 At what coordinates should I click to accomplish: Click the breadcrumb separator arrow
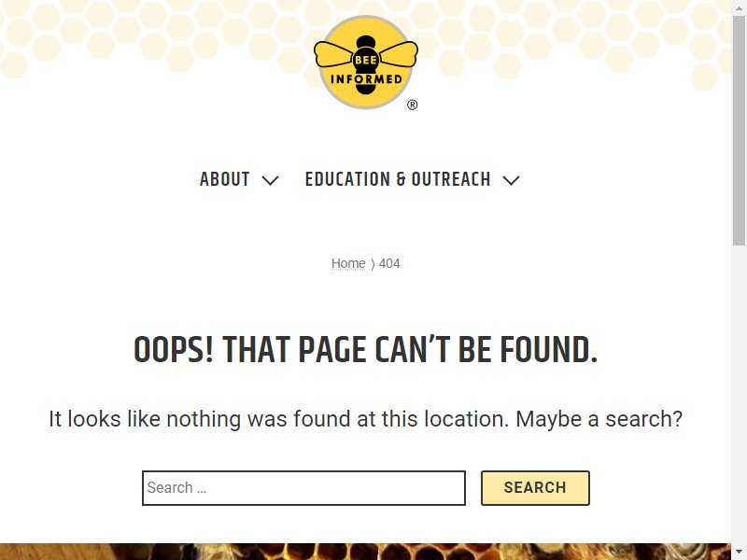tap(373, 264)
